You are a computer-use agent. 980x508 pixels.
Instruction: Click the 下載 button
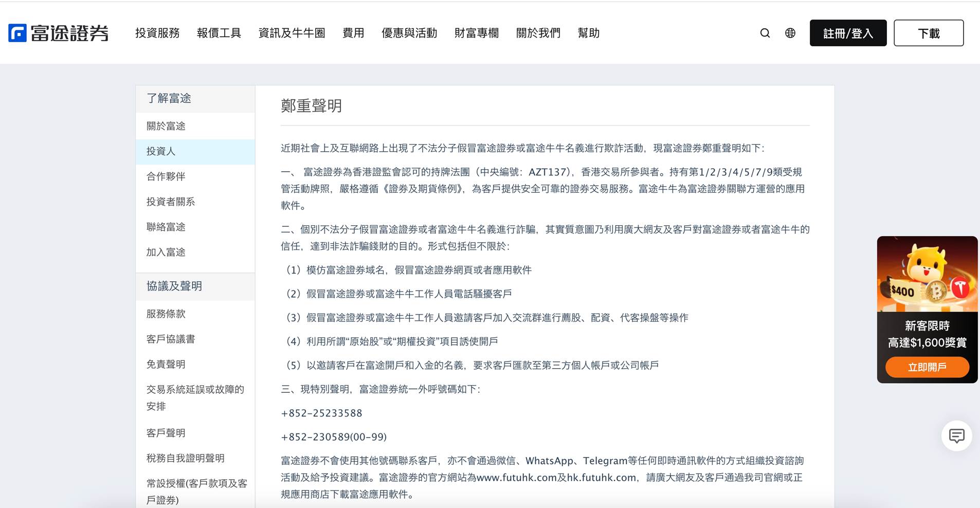point(928,33)
